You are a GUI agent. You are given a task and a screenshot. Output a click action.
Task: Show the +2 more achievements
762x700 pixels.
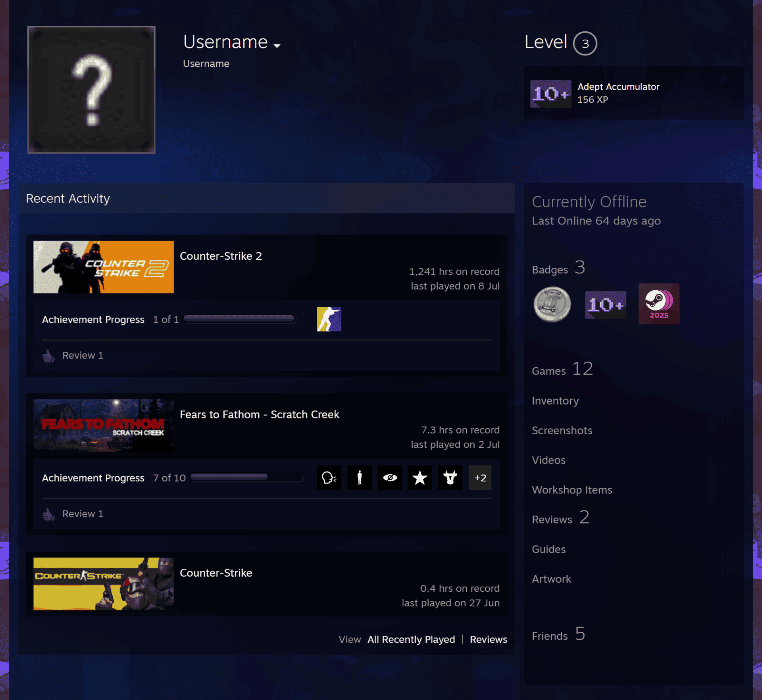coord(480,478)
